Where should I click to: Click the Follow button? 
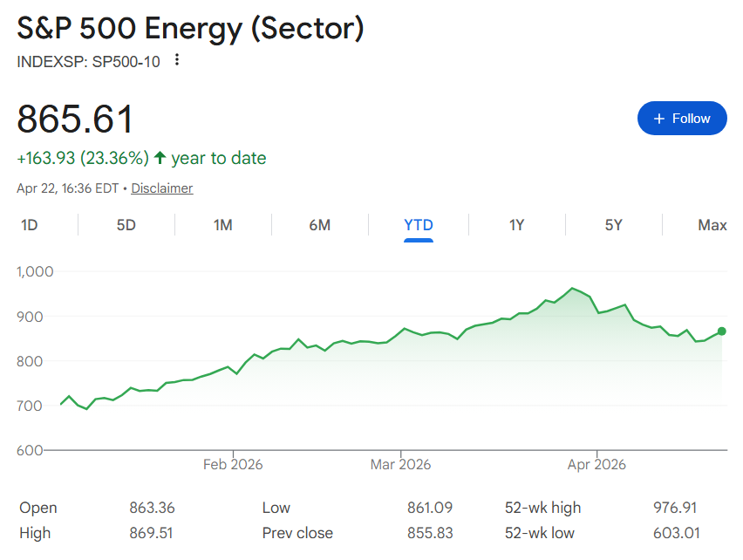pyautogui.click(x=682, y=118)
